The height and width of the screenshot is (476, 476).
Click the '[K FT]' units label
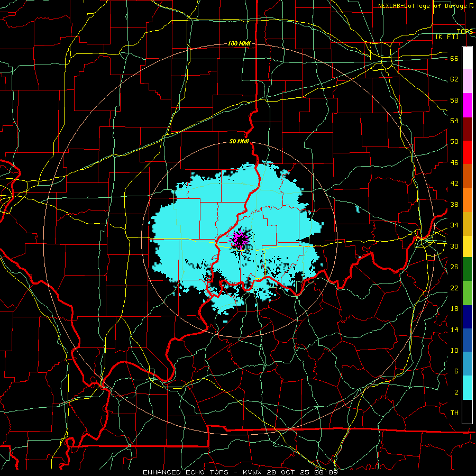click(447, 36)
